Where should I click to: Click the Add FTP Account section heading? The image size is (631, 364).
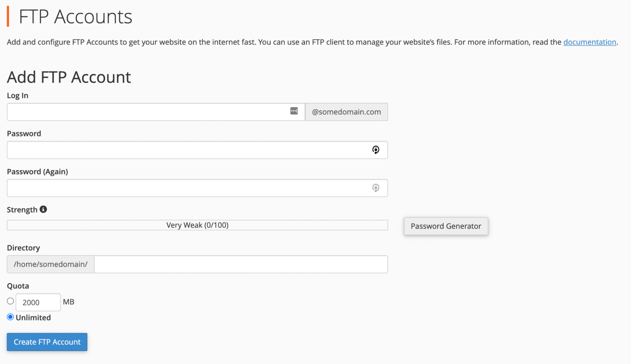click(x=69, y=77)
